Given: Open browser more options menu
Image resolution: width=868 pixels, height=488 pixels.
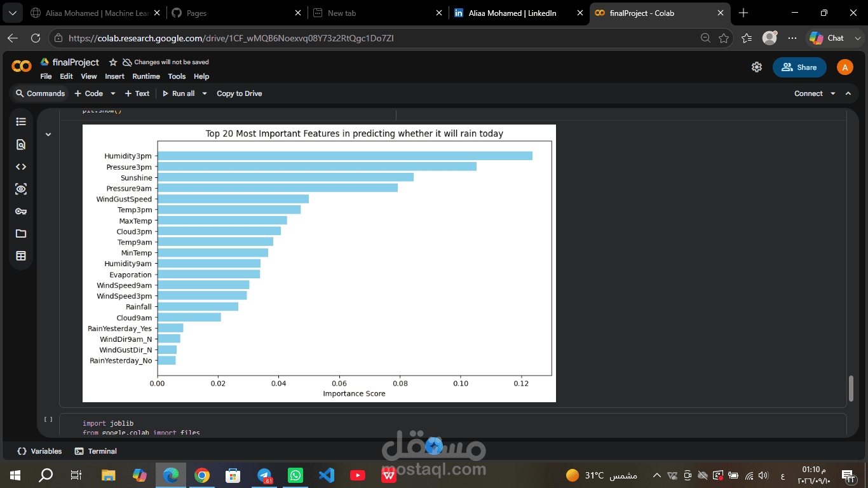Looking at the screenshot, I should pos(792,38).
